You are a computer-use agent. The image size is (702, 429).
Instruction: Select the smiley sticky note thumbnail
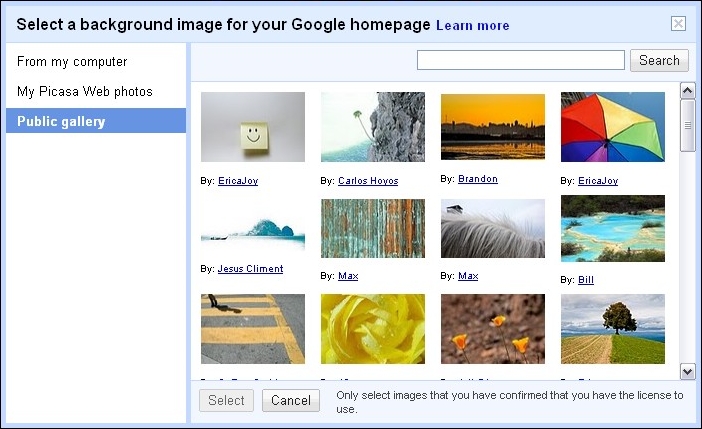(253, 127)
